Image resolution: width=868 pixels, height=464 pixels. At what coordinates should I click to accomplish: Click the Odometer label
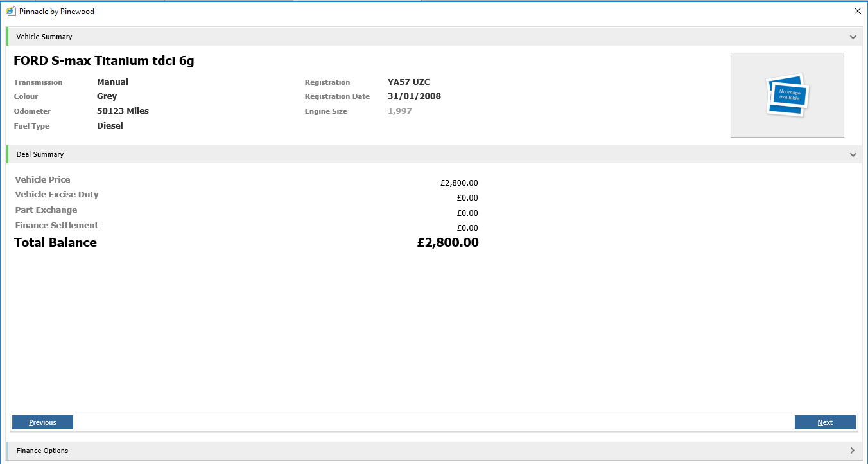click(x=33, y=111)
